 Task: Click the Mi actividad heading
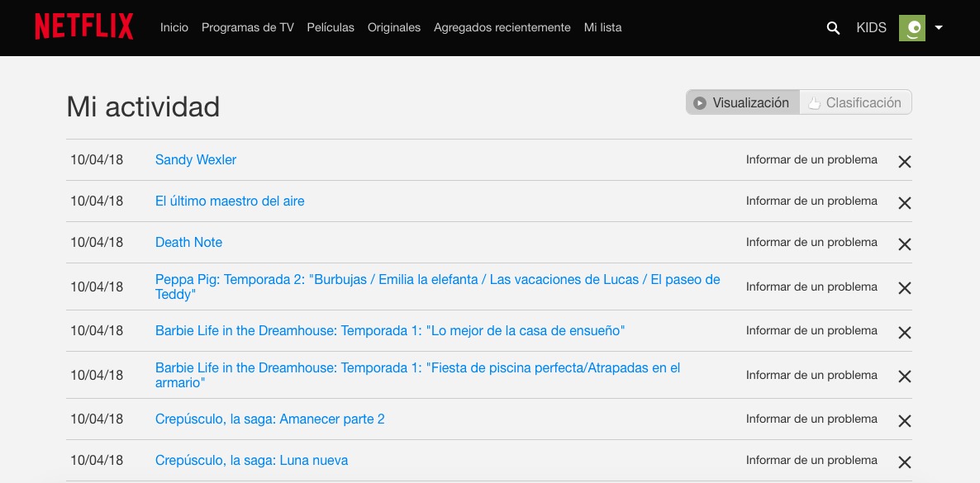pyautogui.click(x=143, y=107)
